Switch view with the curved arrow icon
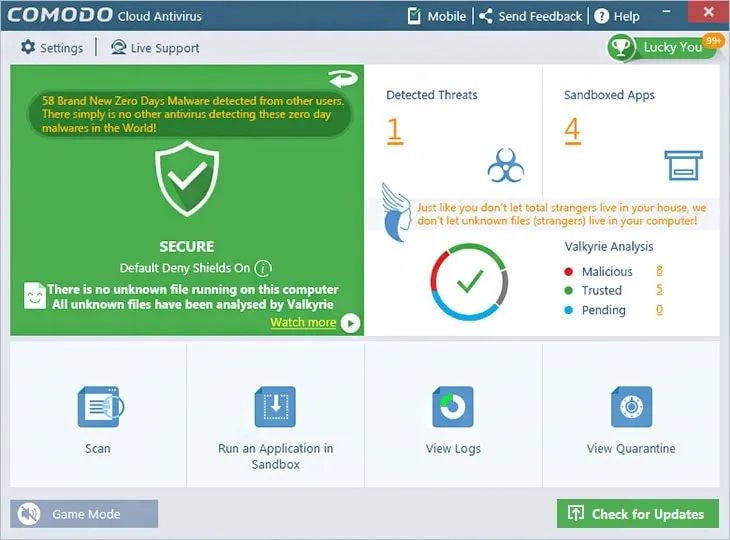This screenshot has height=540, width=730. [x=343, y=78]
